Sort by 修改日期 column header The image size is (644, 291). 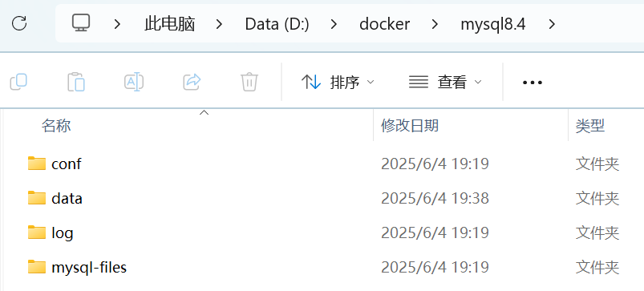point(410,125)
